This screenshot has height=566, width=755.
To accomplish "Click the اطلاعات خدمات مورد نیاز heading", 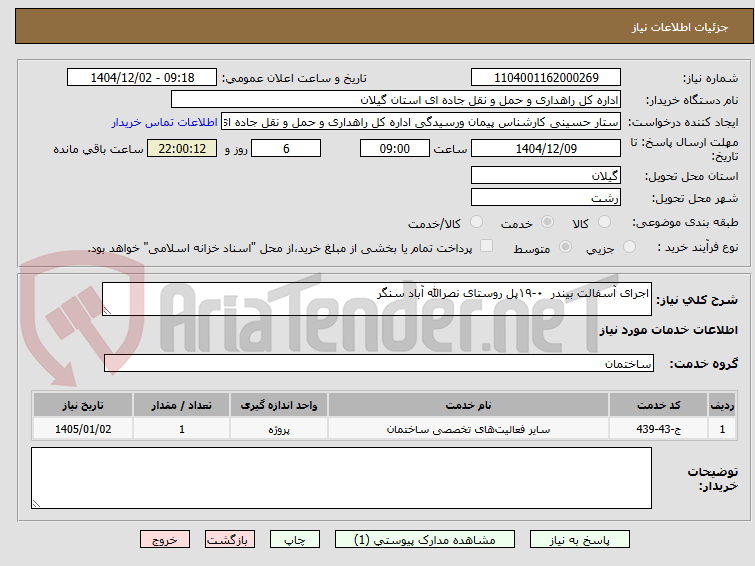I will coord(668,330).
